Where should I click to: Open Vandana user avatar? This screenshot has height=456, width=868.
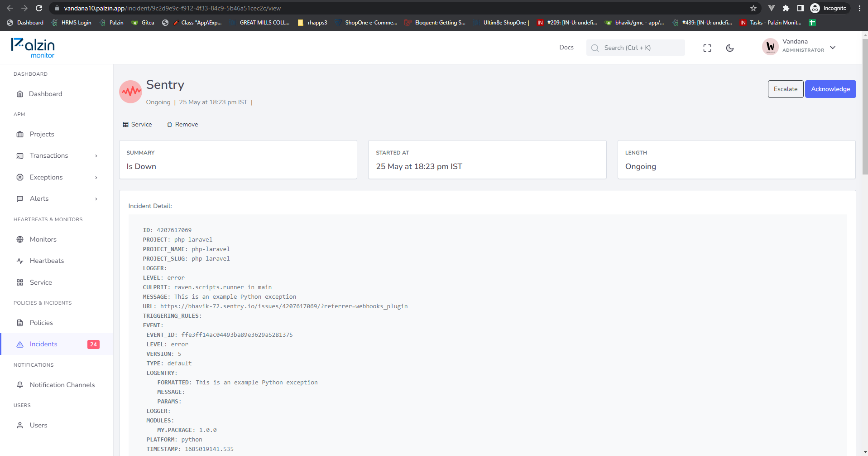pos(770,47)
